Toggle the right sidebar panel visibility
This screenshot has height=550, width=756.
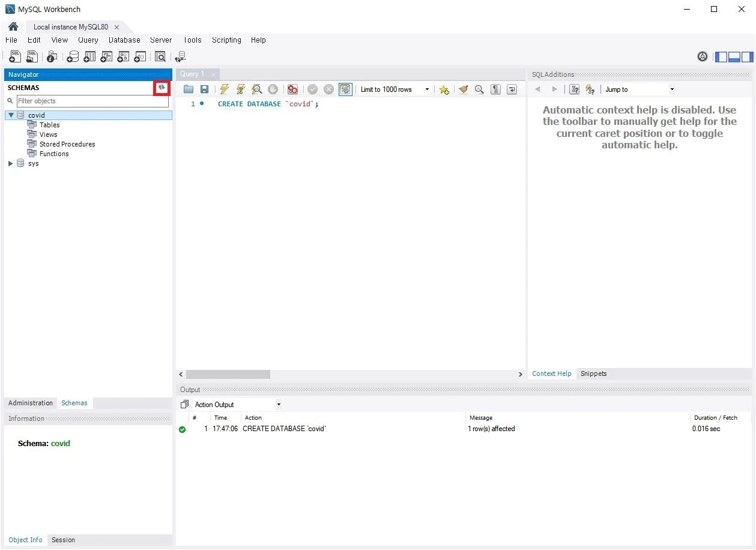747,56
